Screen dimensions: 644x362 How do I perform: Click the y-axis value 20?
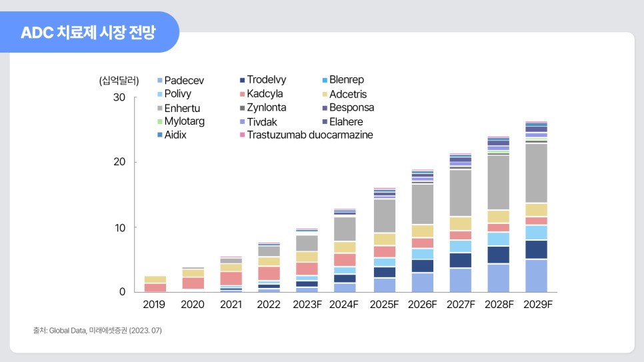[x=119, y=162]
